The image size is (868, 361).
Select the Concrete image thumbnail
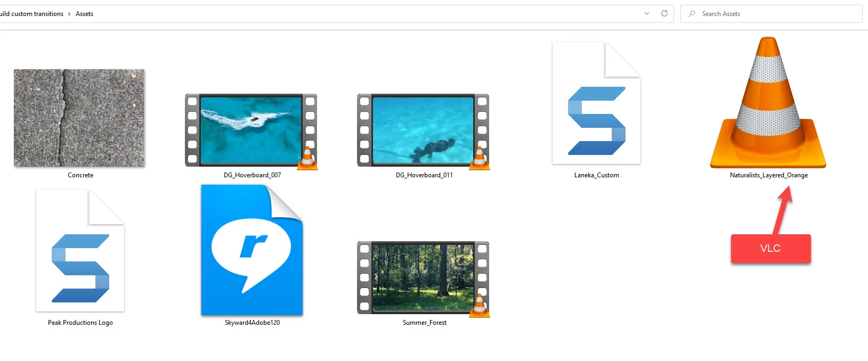[79, 118]
